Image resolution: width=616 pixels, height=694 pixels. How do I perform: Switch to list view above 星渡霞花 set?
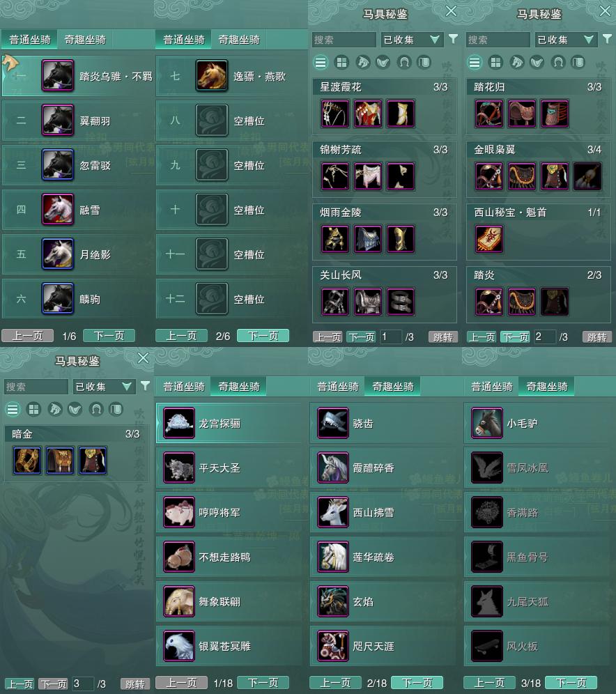point(321,63)
